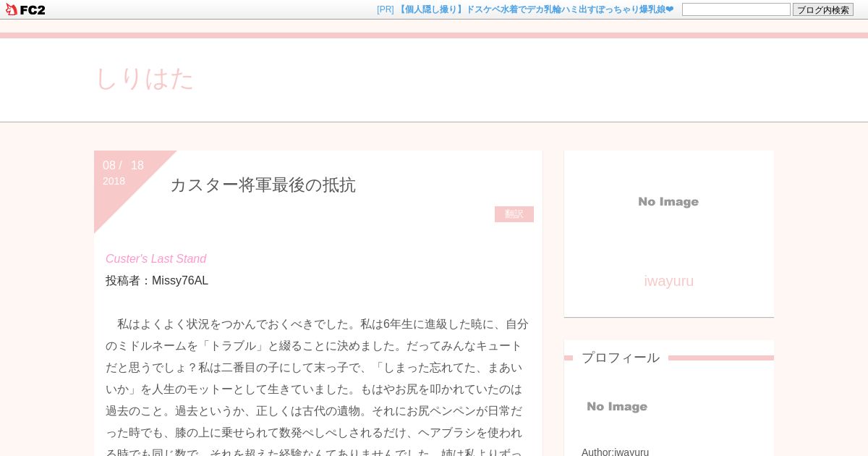This screenshot has width=868, height=456.
Task: Select the 翻訳 category tag
Action: (514, 214)
